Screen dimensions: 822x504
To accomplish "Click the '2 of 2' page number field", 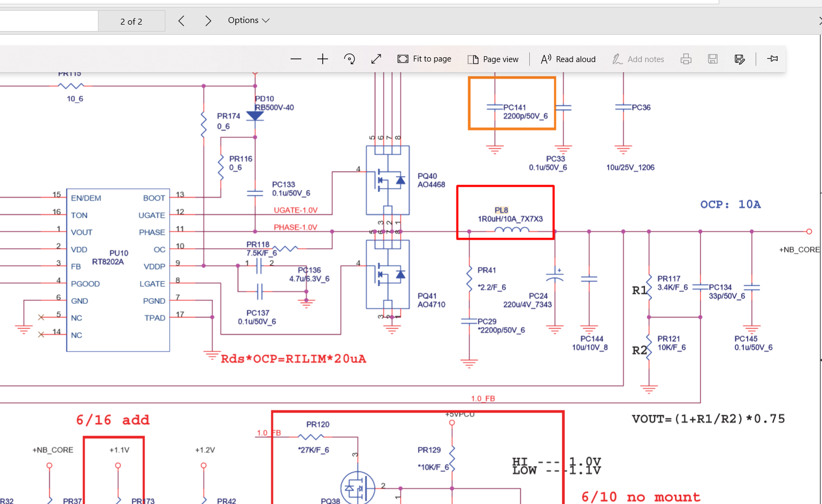I will point(131,21).
